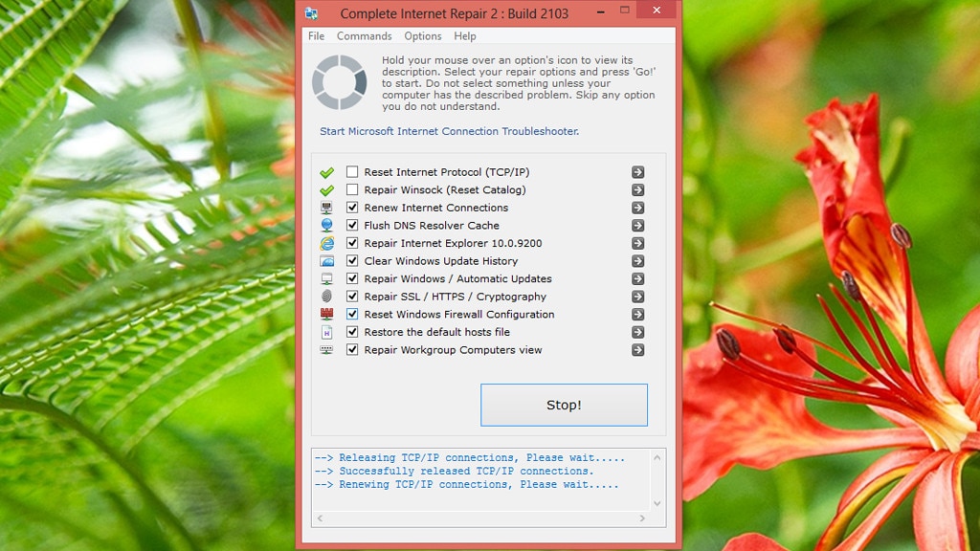Run Restore default hosts file arrow button

pos(637,332)
